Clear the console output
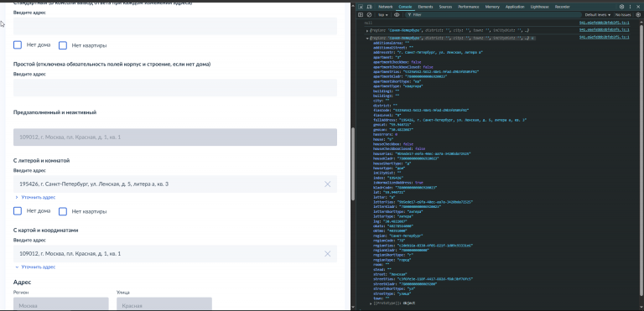The height and width of the screenshot is (311, 644). tap(369, 15)
